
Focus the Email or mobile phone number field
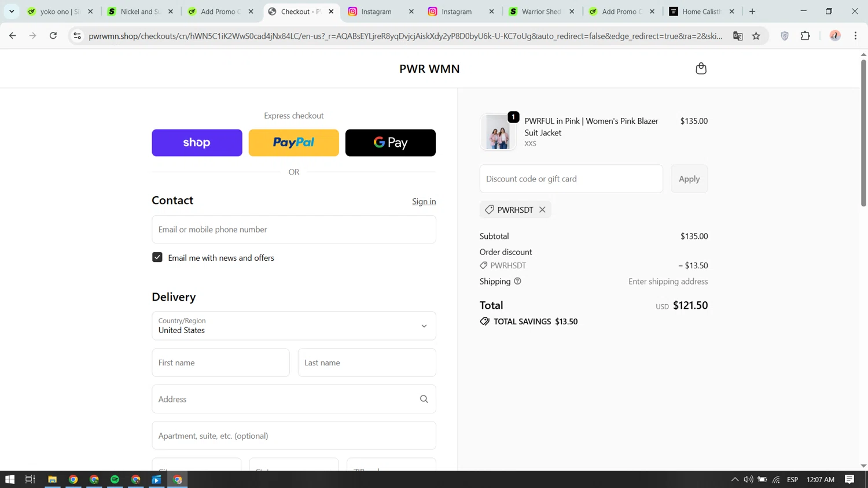294,230
